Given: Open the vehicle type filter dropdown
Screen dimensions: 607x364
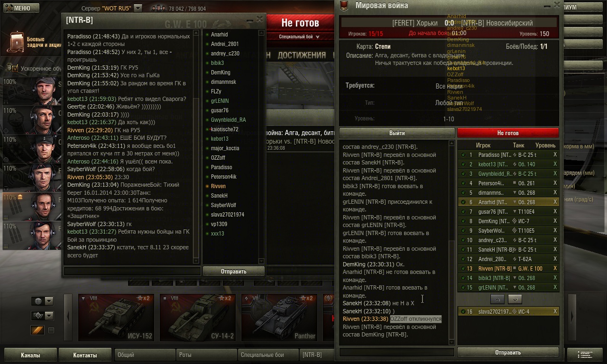Looking at the screenshot, I should point(42,316).
